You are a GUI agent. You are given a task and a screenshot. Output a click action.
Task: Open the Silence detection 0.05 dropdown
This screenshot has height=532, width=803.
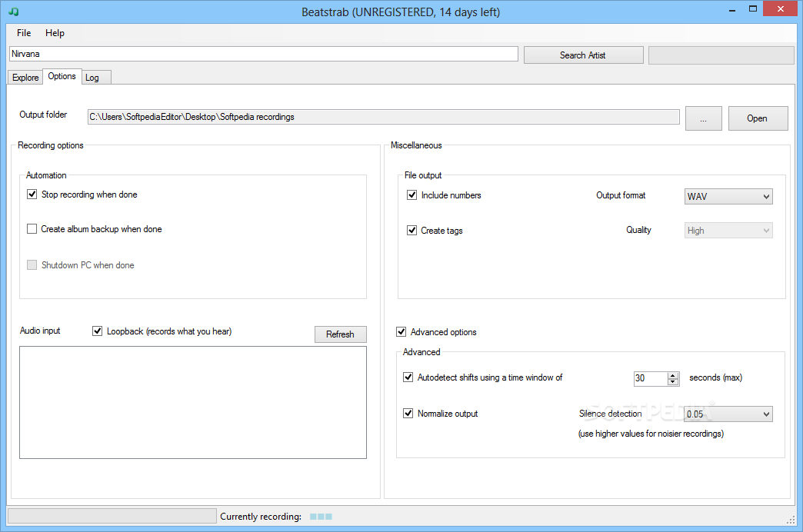728,414
